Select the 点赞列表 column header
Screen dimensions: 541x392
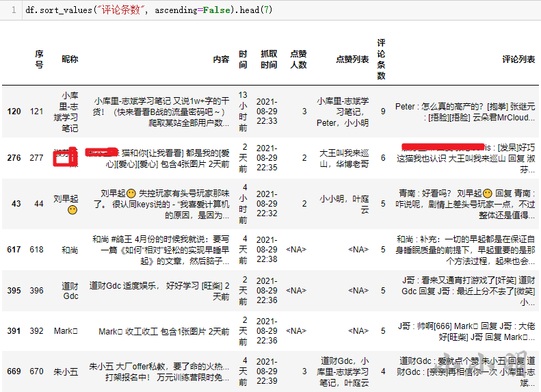pyautogui.click(x=352, y=60)
